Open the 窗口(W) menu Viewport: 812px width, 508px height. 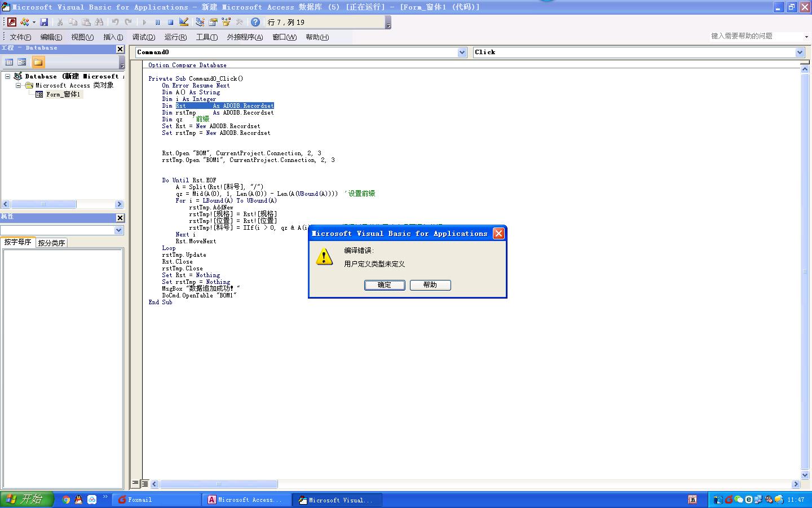(284, 37)
